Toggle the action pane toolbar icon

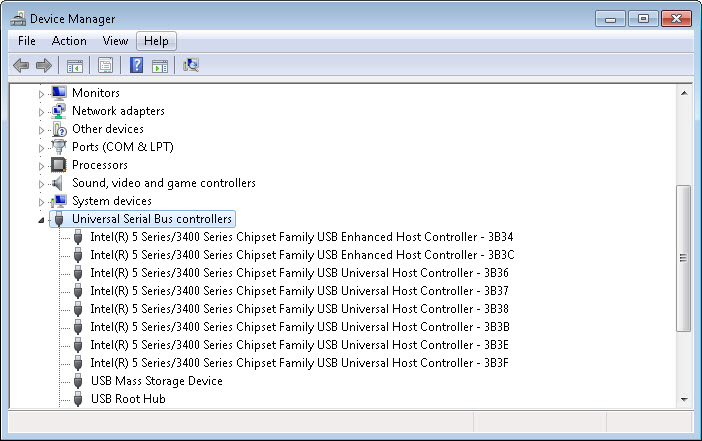(160, 66)
